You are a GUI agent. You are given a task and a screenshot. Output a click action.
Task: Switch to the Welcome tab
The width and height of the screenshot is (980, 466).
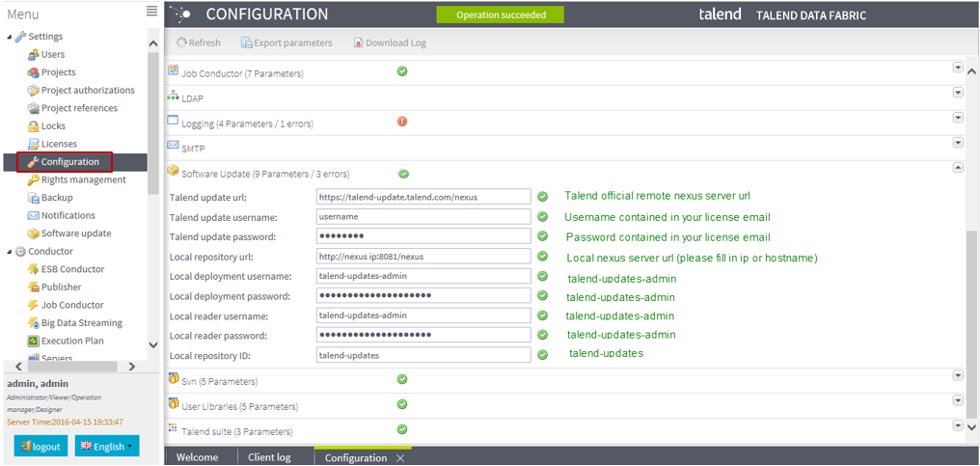(198, 457)
